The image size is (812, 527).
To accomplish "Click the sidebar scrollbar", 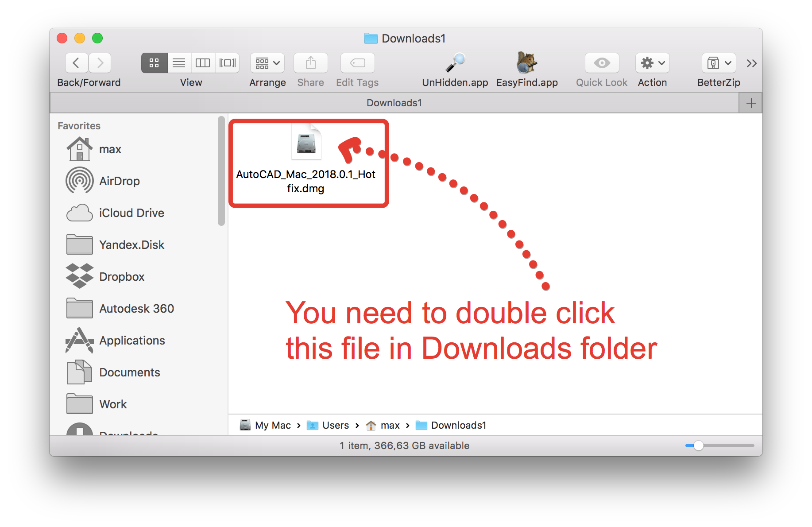I will click(221, 171).
